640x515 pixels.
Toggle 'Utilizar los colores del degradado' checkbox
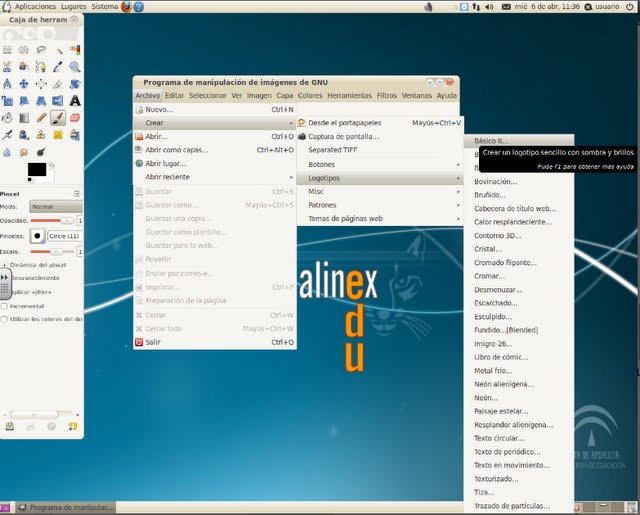point(4,319)
